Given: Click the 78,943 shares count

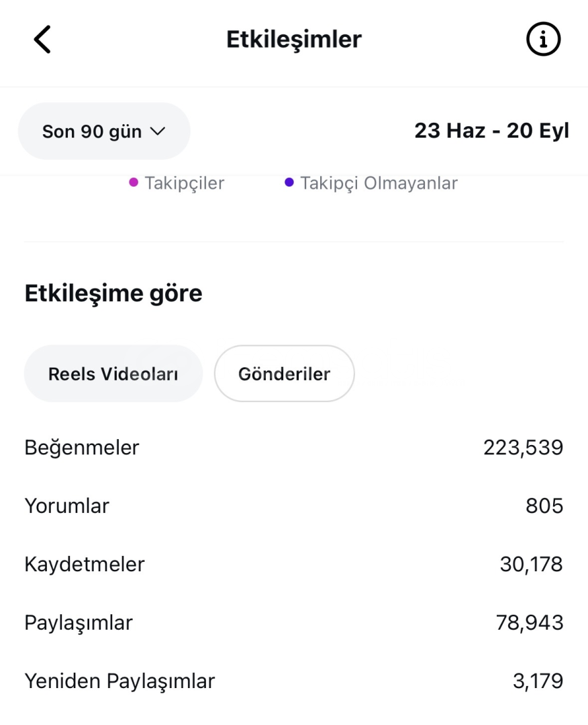Looking at the screenshot, I should click(530, 623).
